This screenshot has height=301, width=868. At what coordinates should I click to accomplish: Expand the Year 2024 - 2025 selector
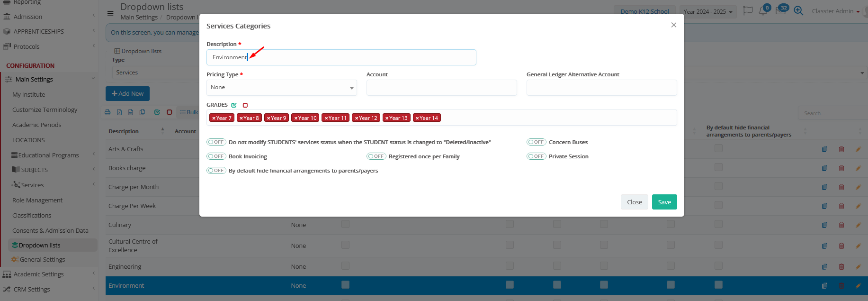(708, 12)
